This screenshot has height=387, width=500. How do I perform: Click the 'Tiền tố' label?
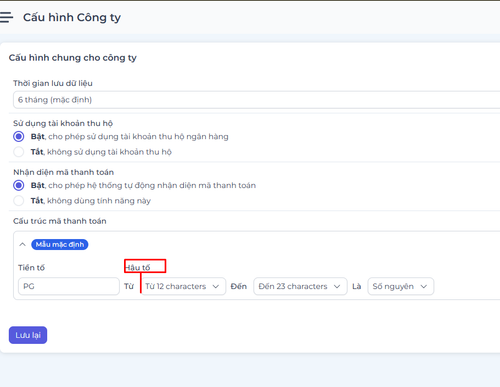click(x=31, y=267)
